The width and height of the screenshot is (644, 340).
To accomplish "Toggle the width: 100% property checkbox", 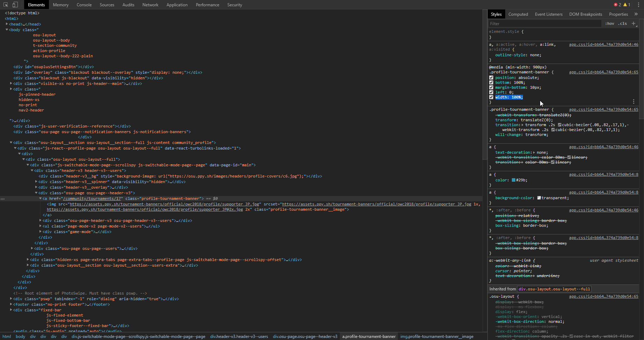I will [491, 97].
